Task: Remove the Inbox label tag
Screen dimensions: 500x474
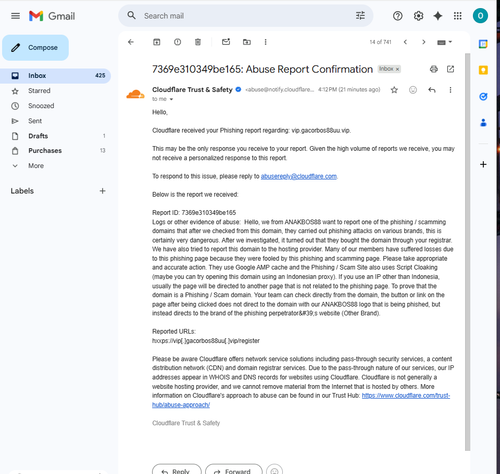Action: 397,69
